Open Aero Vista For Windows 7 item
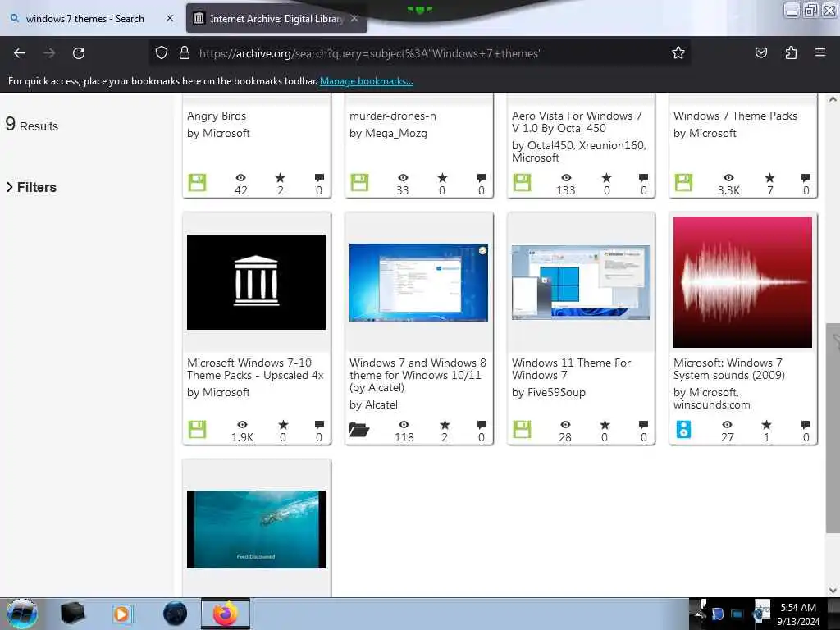840x630 pixels. click(x=577, y=122)
